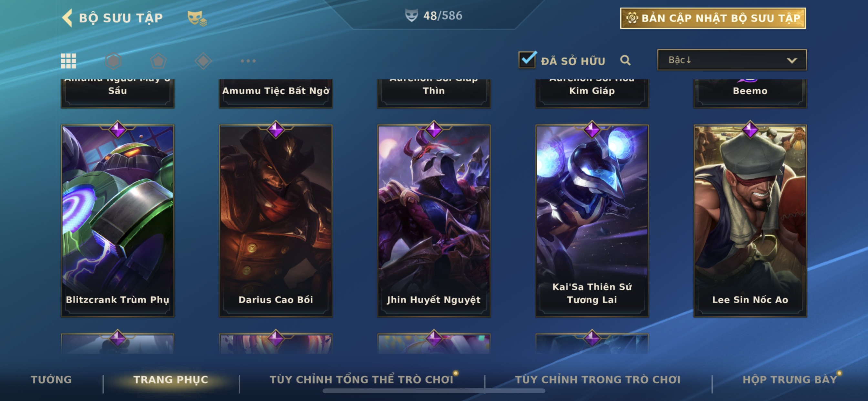
Task: Select the pentagon rarity filter icon
Action: coord(158,61)
